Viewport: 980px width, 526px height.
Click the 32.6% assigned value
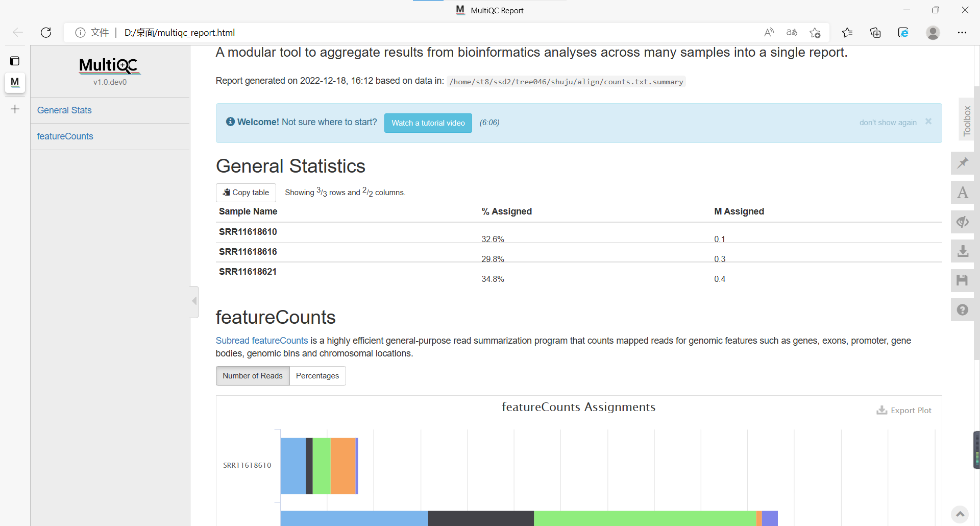click(493, 240)
